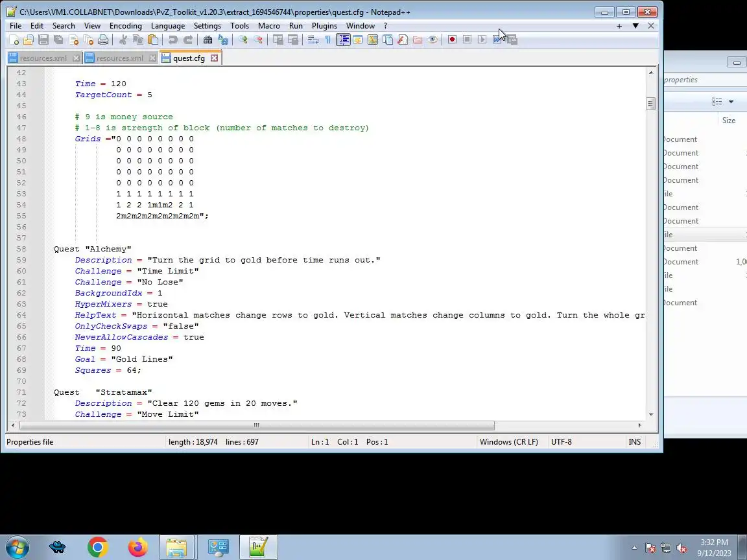Click the horizontal scrollbar thumb
This screenshot has height=560, width=747.
256,425
